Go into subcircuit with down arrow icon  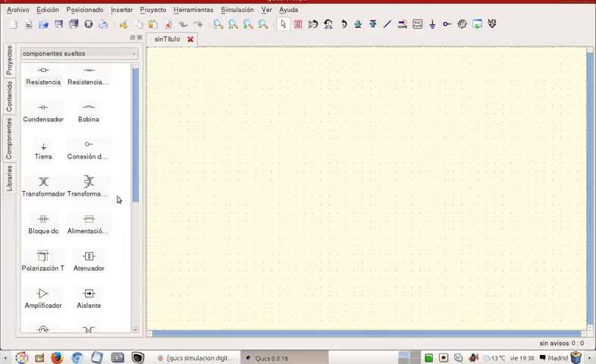coord(358,24)
